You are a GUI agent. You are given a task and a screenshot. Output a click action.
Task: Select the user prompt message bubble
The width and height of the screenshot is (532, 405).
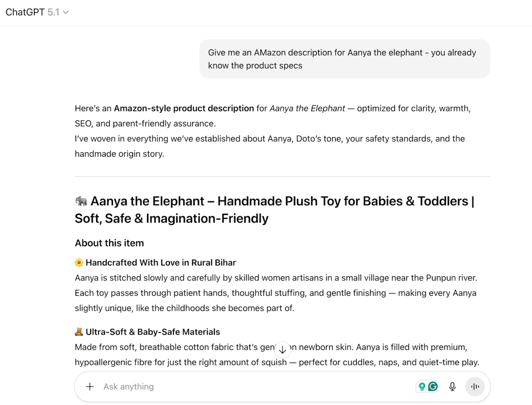pyautogui.click(x=344, y=59)
